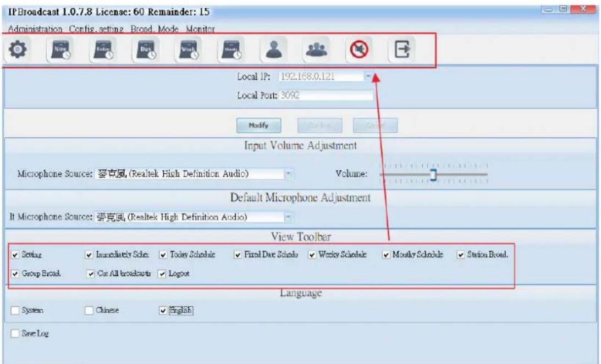Uncheck the Fixed Date Schedule checkbox

[x=238, y=255]
